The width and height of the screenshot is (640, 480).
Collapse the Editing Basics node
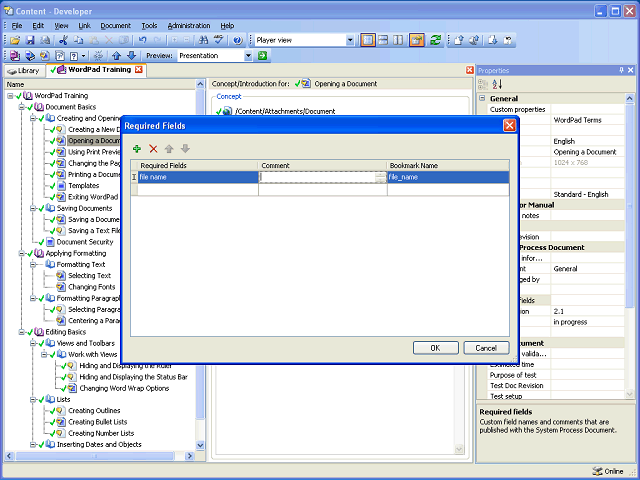click(x=21, y=332)
